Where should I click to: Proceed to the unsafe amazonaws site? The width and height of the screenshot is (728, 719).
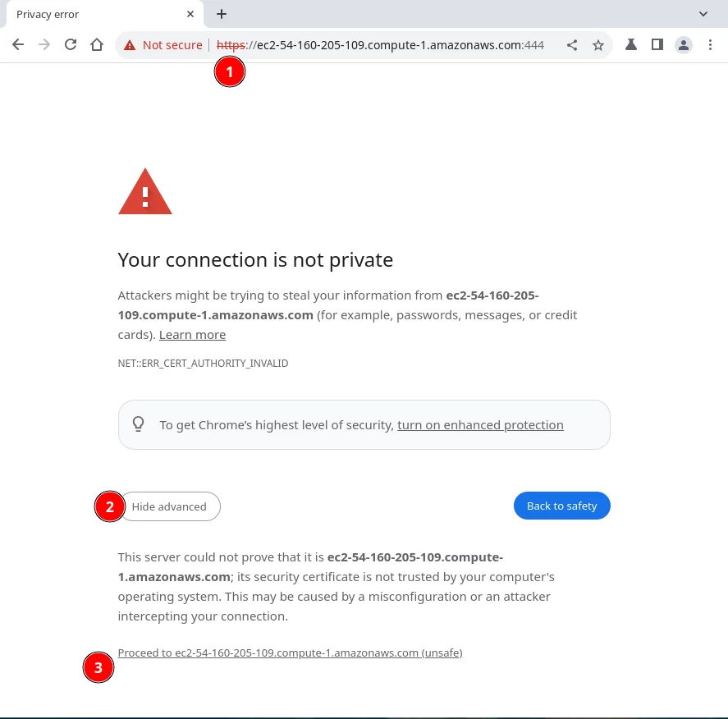tap(291, 653)
